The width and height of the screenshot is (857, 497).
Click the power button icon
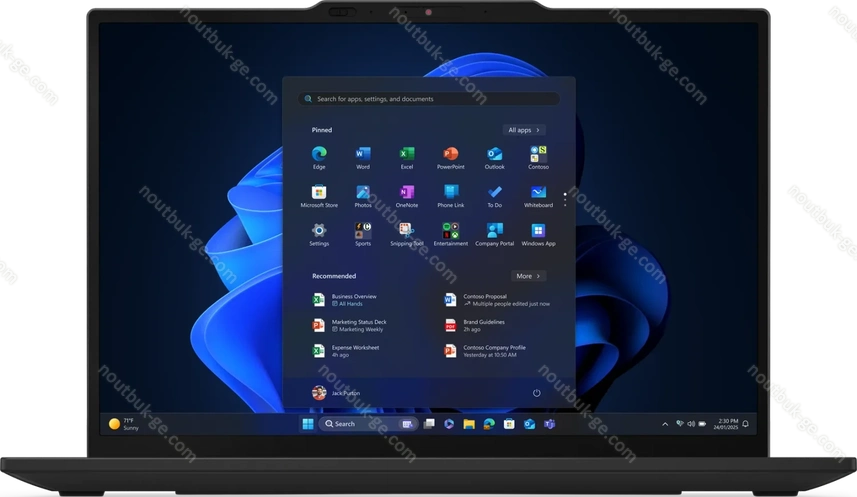click(x=537, y=393)
